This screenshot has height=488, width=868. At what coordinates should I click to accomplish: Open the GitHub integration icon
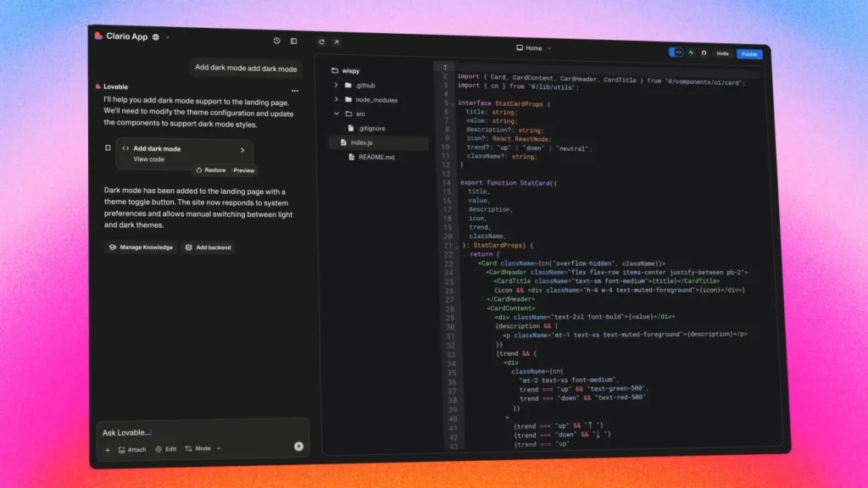click(x=704, y=53)
